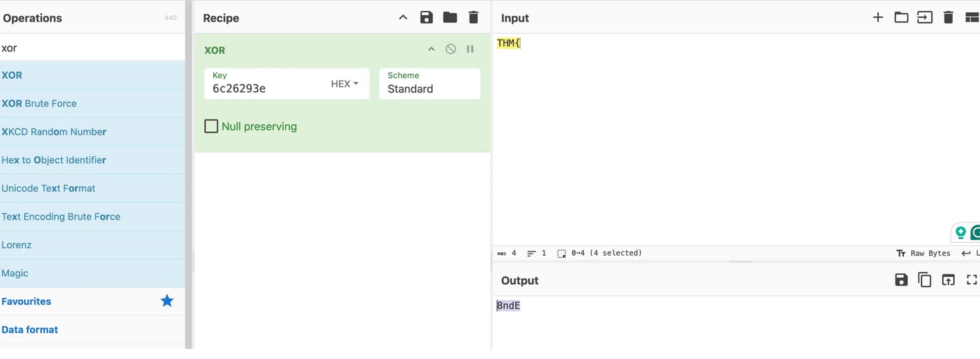Viewport: 980px width, 359px height.
Task: Enable the Null preserving checkbox
Action: (x=212, y=126)
